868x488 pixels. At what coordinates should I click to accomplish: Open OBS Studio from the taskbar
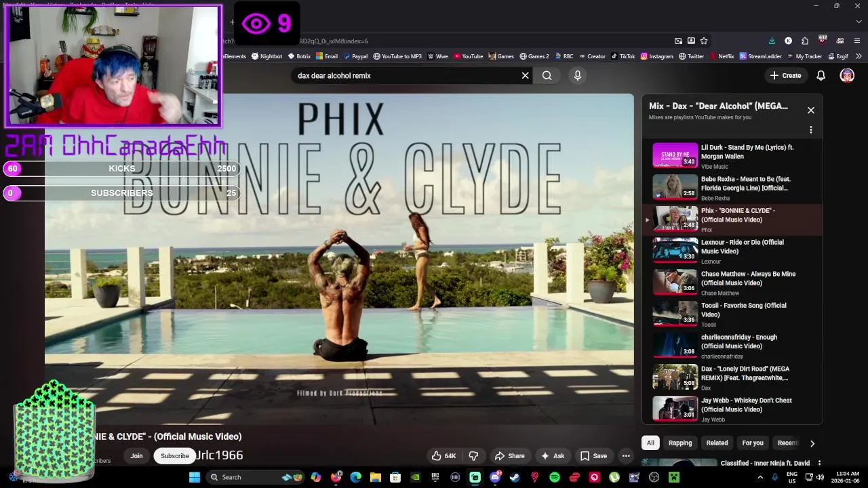[x=654, y=477]
